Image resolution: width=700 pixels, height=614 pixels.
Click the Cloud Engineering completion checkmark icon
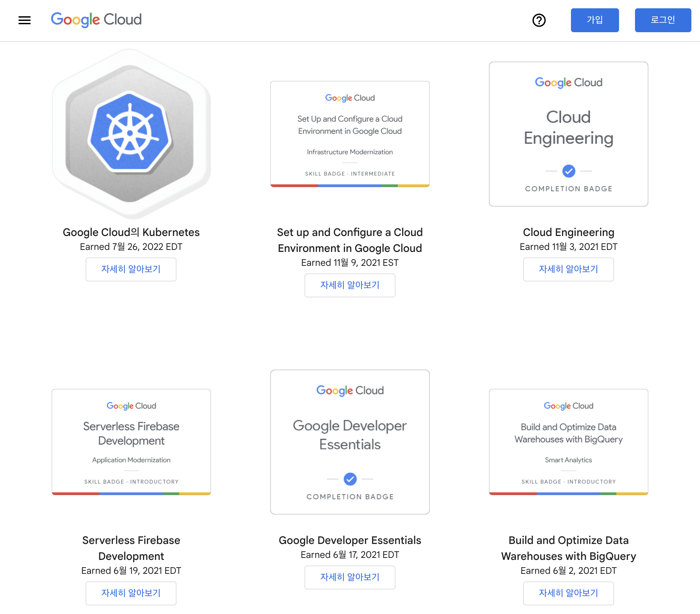click(x=569, y=171)
